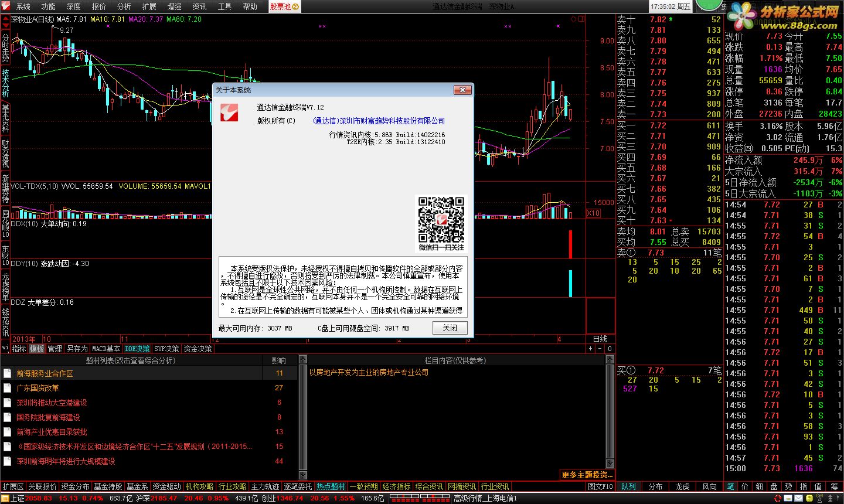Click the document icon beside 深圳前海明年将进行大规模建设
This screenshot has height=504, width=844.
pos(7,461)
